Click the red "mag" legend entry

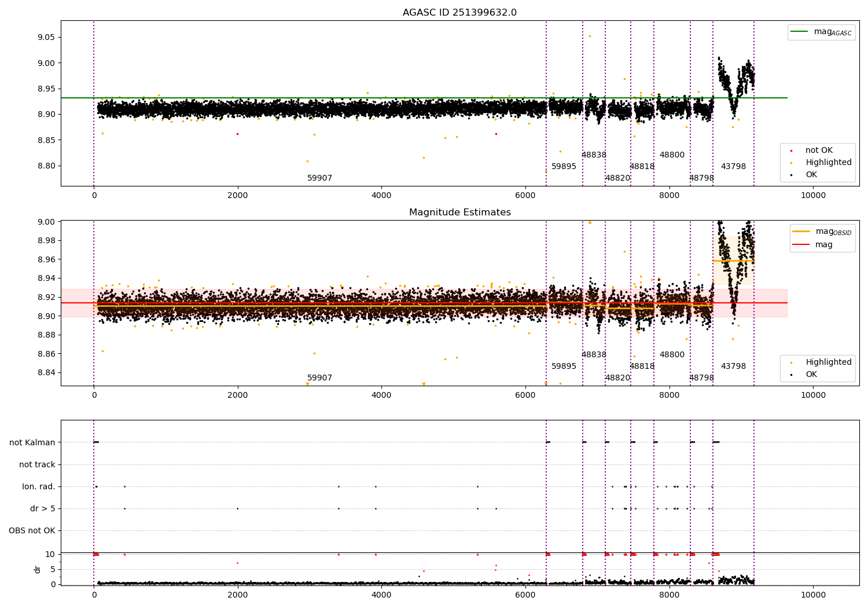point(823,244)
